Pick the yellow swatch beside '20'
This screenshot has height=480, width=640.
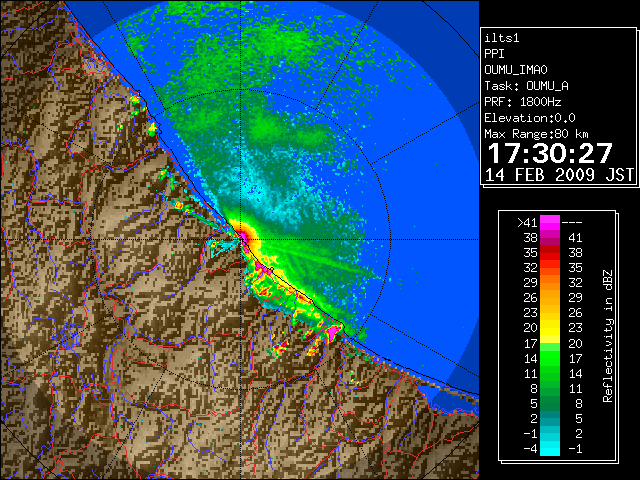click(550, 328)
